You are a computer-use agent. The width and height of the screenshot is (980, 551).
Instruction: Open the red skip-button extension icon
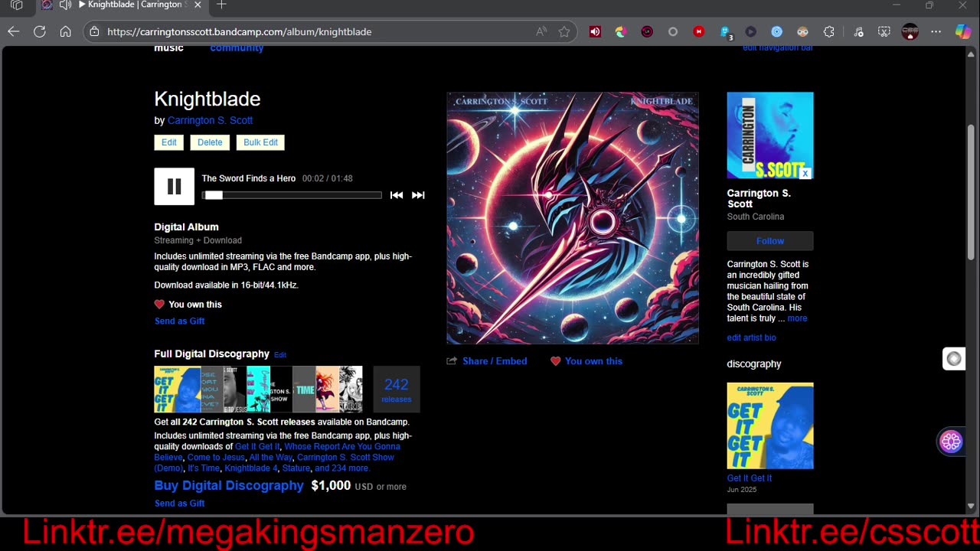coord(699,31)
